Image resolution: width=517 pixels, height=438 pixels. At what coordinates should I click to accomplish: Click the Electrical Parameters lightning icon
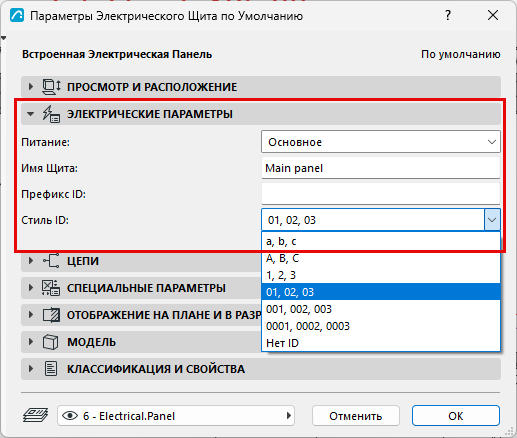coord(51,114)
